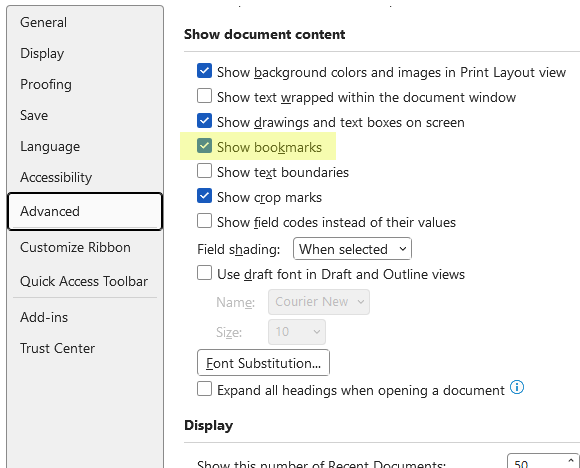The image size is (580, 468).
Task: Toggle the Show bookmarks checkbox
Action: point(204,146)
